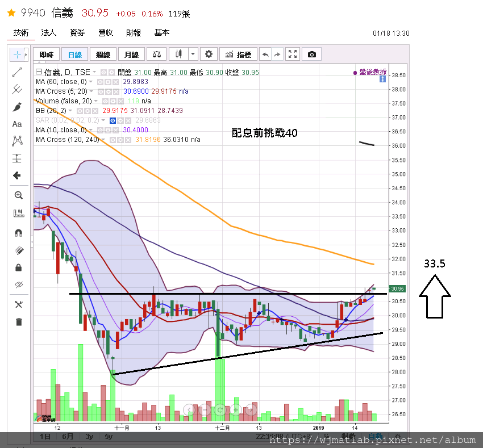Open Volume (false, 20) dropdown
483x448 pixels.
(96, 101)
